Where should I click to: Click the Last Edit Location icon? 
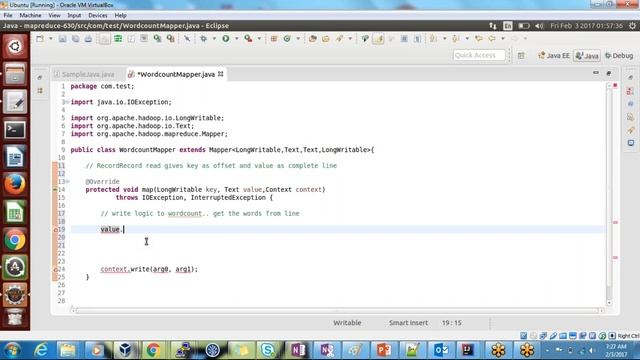(479, 39)
